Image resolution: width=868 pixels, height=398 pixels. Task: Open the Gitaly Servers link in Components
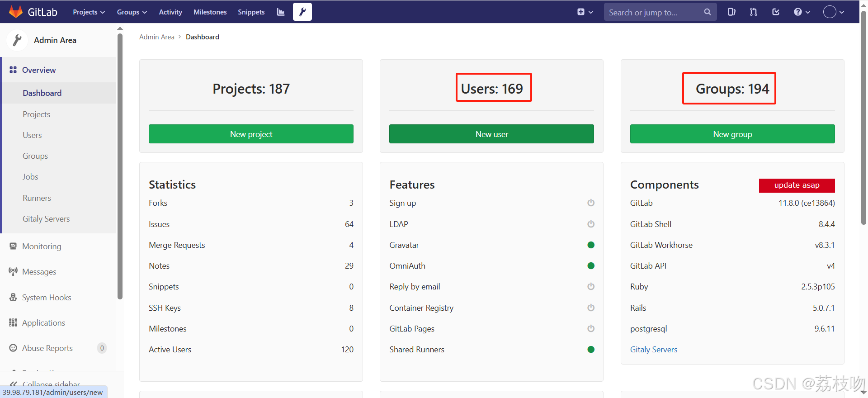pos(654,350)
